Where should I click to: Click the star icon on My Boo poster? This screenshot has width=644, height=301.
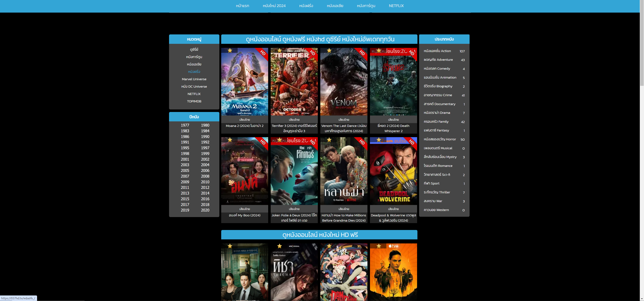230,140
